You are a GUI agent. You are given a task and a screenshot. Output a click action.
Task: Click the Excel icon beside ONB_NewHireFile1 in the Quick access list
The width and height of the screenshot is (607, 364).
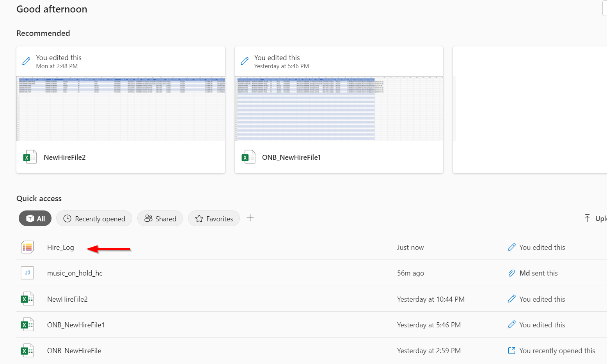coord(27,325)
